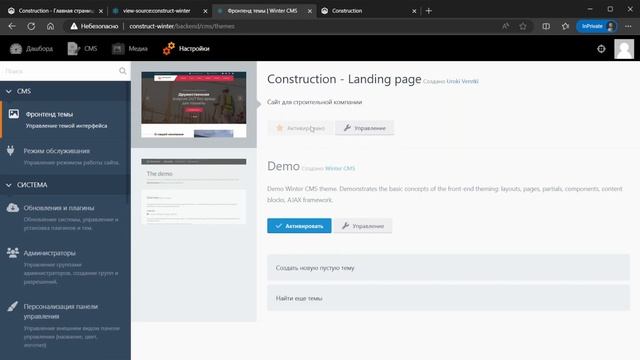Open Администраторы settings
640x360 pixels.
[x=65, y=267]
